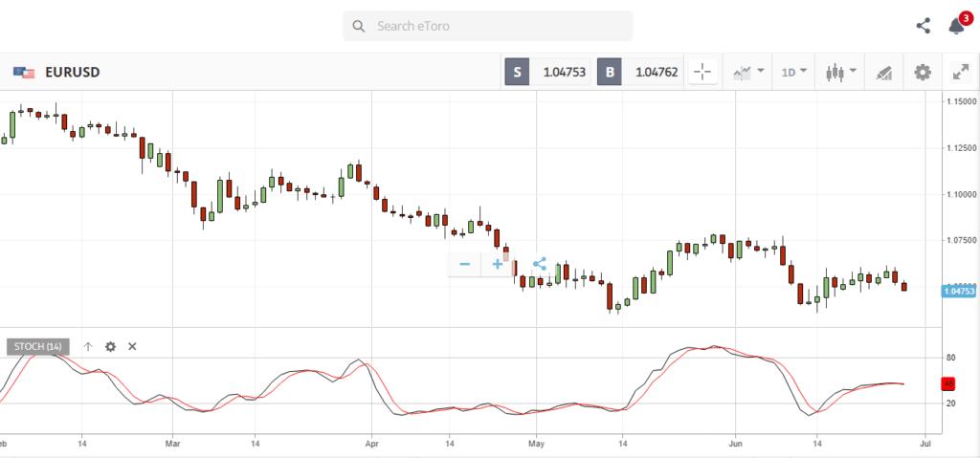Click the red stochastic value tag 46
The height and width of the screenshot is (458, 980).
pyautogui.click(x=948, y=383)
